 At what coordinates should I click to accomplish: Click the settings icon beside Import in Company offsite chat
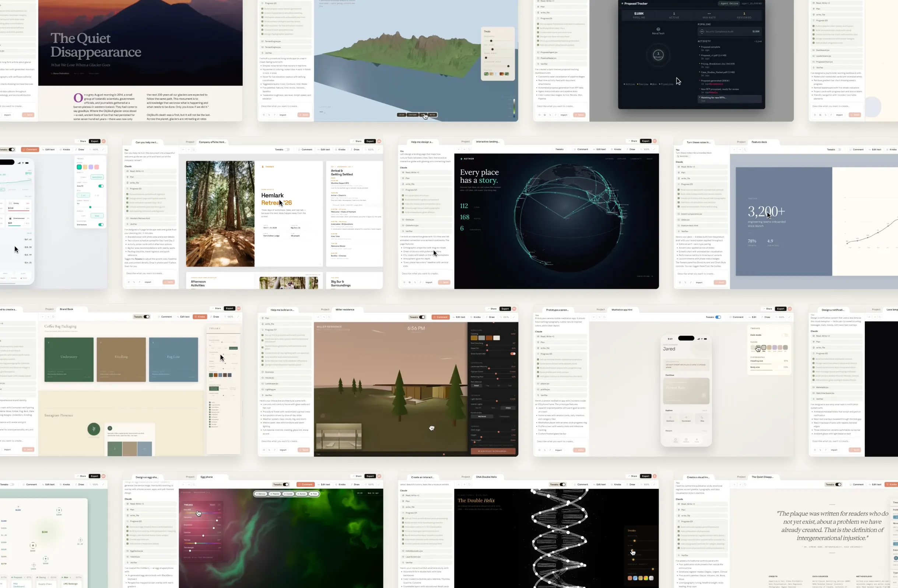128,282
